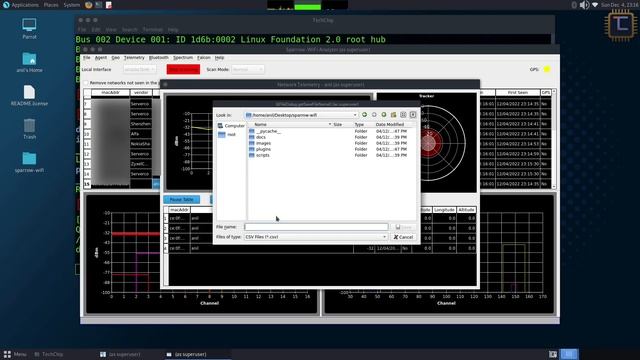Open File menu in Sparrow-WiFi

87,58
